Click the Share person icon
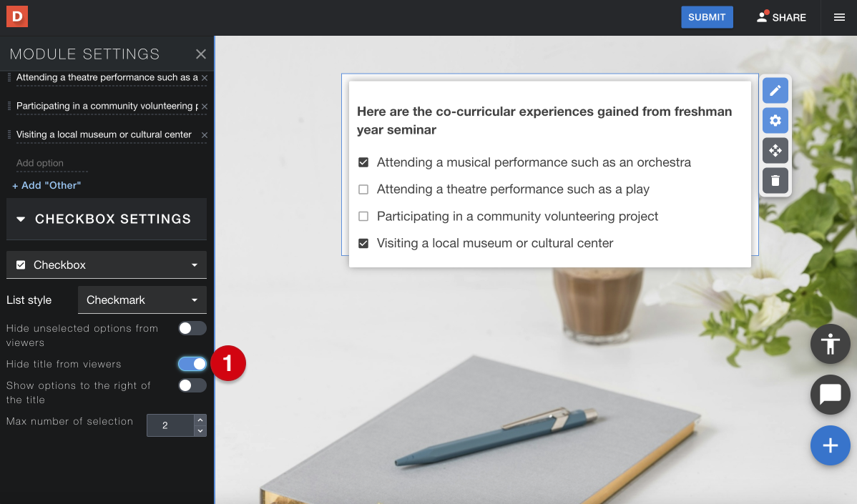The image size is (857, 504). pyautogui.click(x=762, y=17)
